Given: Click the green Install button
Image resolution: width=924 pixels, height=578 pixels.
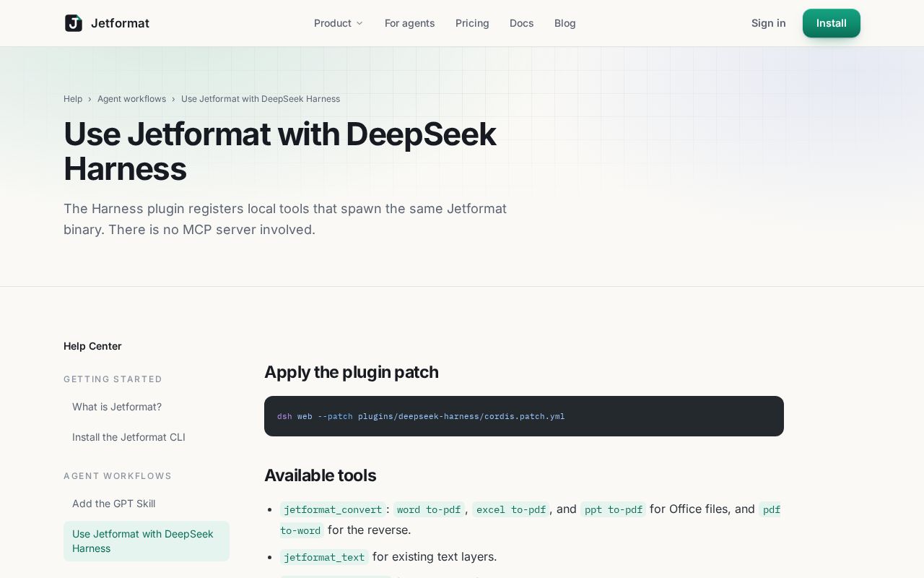Looking at the screenshot, I should pyautogui.click(x=831, y=23).
